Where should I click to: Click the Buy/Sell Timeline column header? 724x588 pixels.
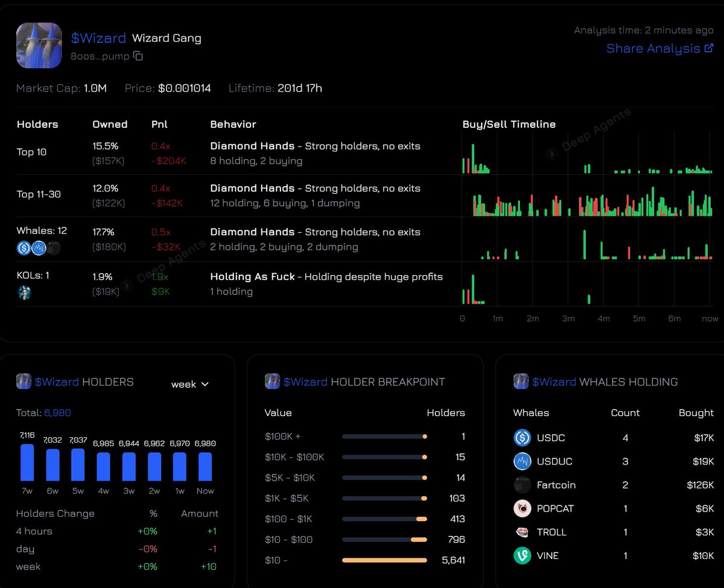509,124
